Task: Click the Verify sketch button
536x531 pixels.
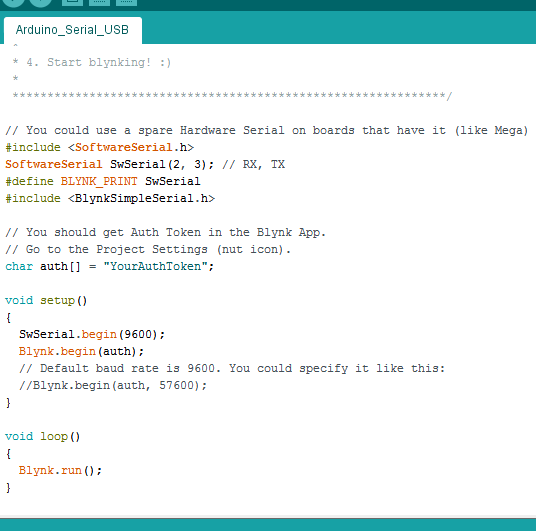Action: (14, 2)
